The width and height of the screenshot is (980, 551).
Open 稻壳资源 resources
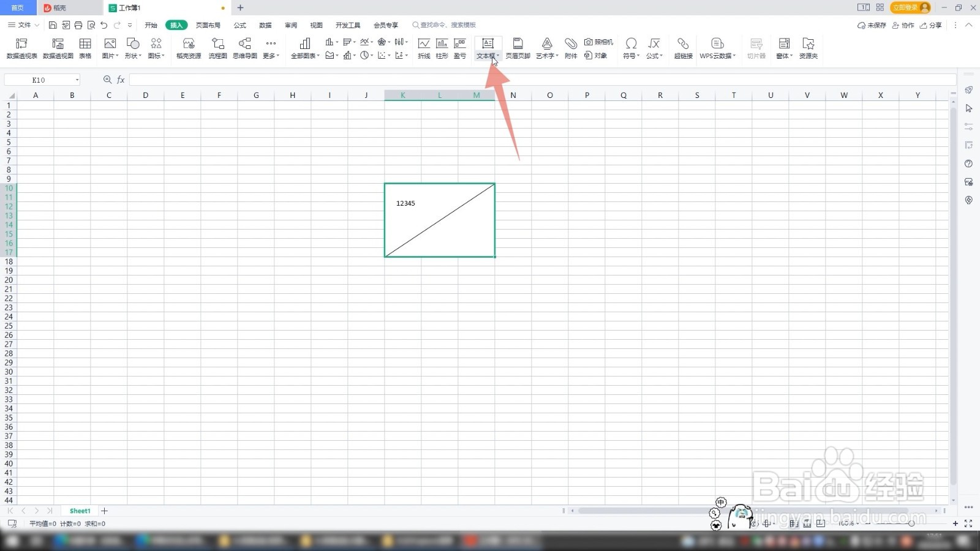(189, 48)
